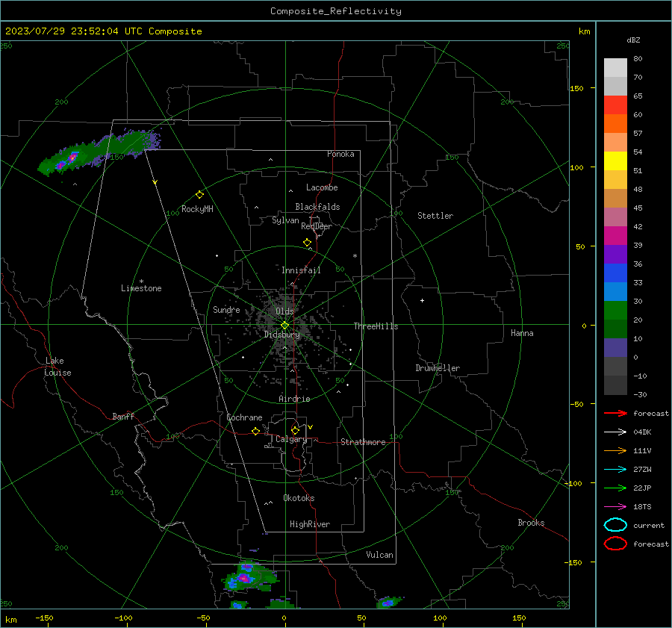Click the Calgary label

click(291, 439)
